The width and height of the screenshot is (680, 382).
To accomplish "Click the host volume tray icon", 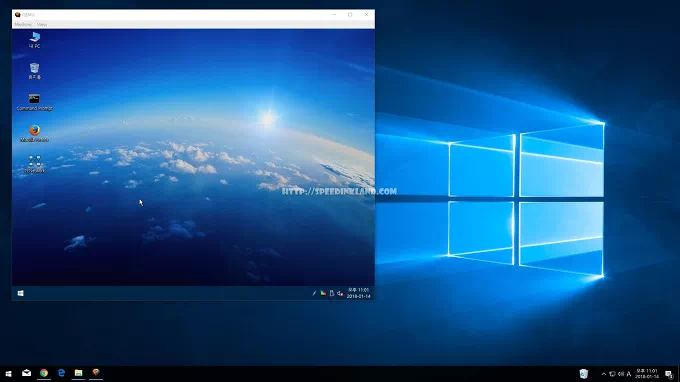I will [621, 374].
